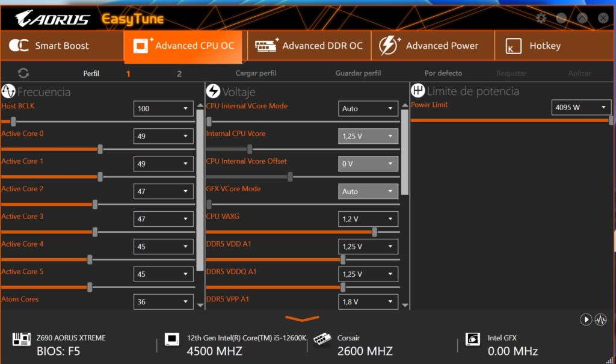Go to the Advanced Power tab
The image size is (616, 364).
433,46
